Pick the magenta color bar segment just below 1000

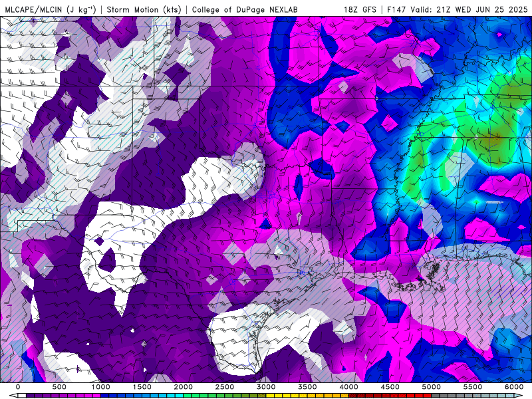click(x=96, y=396)
